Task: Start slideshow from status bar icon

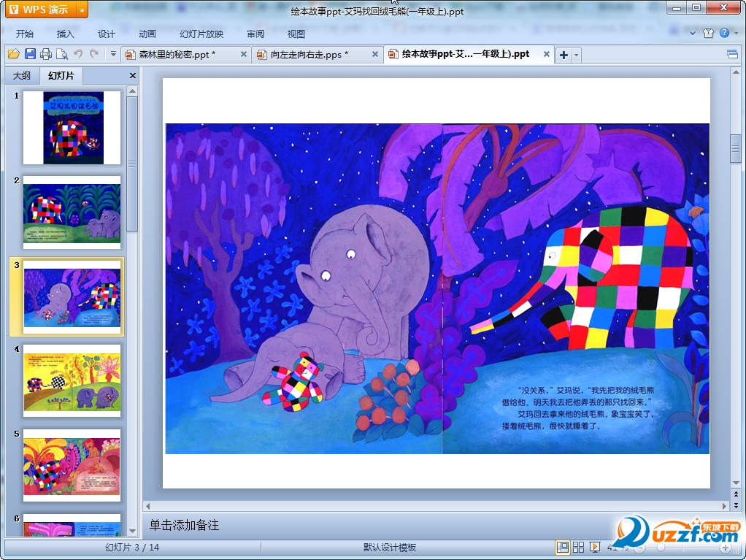Action: pyautogui.click(x=595, y=547)
